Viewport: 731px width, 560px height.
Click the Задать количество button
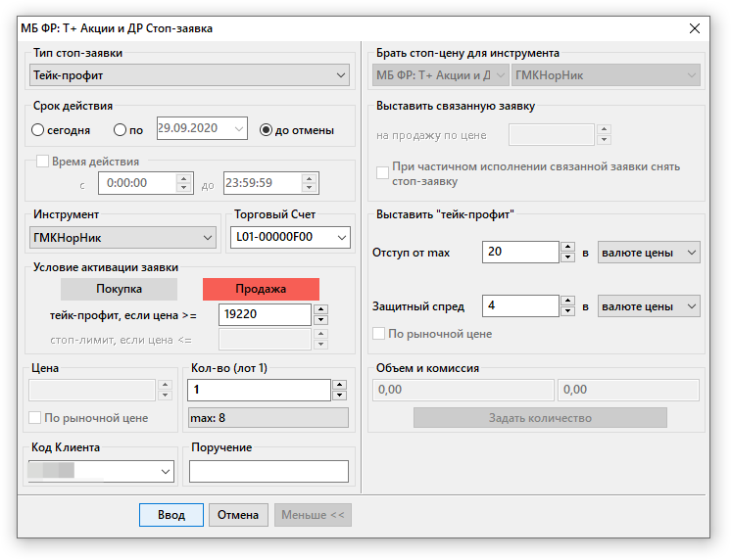(x=540, y=418)
